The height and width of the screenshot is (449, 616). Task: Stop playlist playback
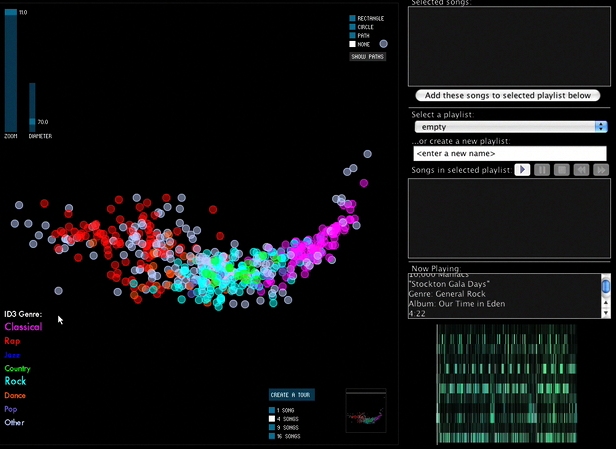[x=561, y=170]
